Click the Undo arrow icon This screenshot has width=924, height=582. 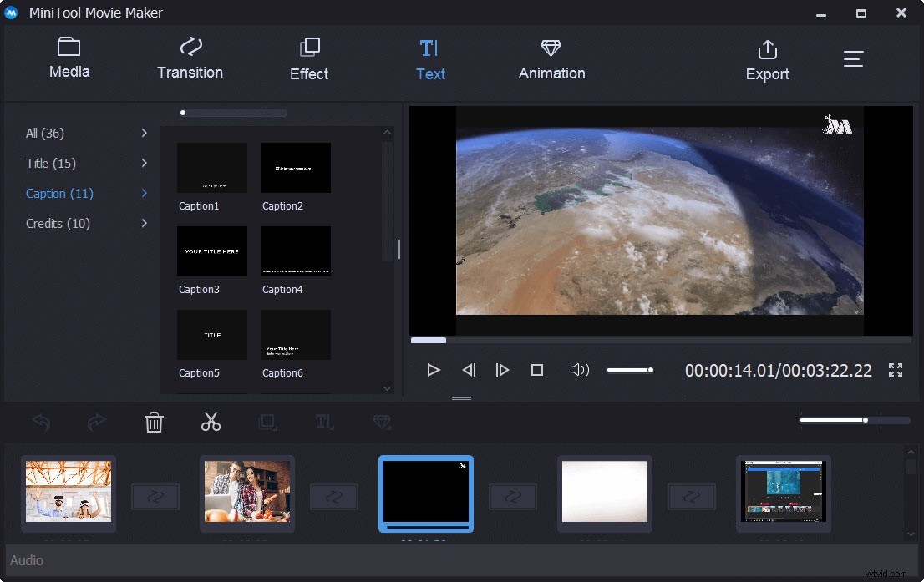click(x=40, y=422)
